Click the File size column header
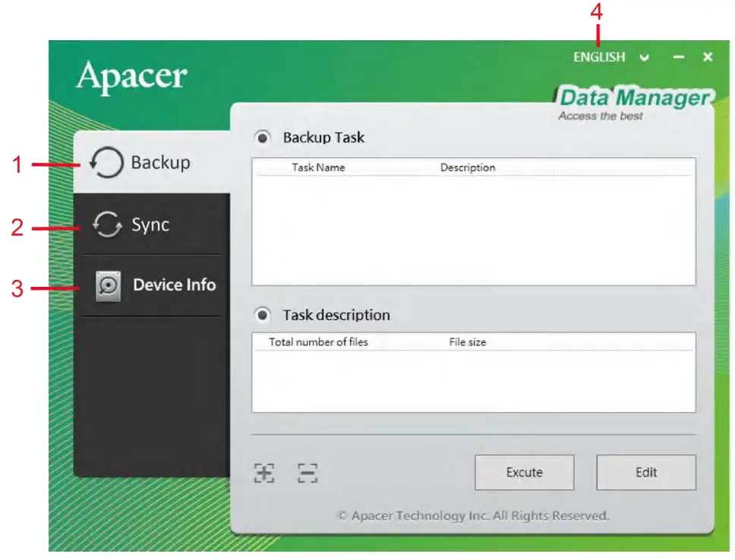 pyautogui.click(x=463, y=342)
